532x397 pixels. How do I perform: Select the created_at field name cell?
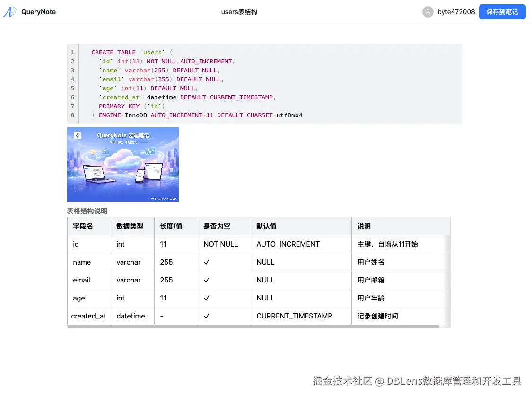click(x=89, y=316)
